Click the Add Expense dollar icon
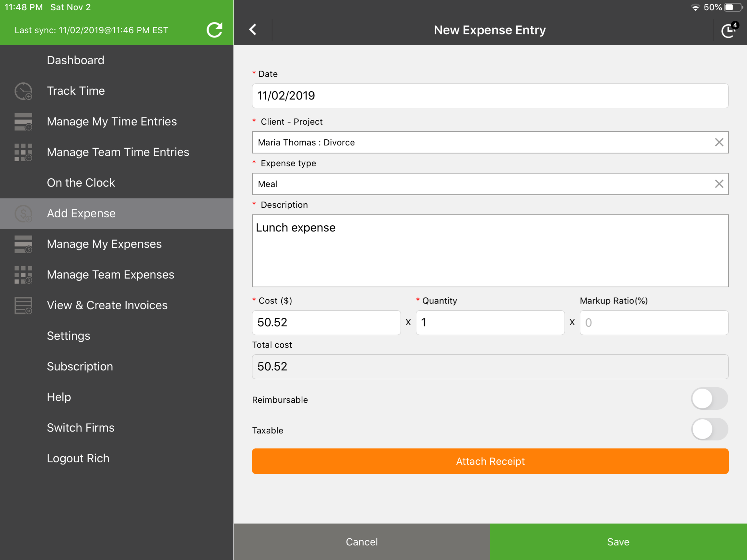Screen dimensions: 747x560 (x=23, y=214)
